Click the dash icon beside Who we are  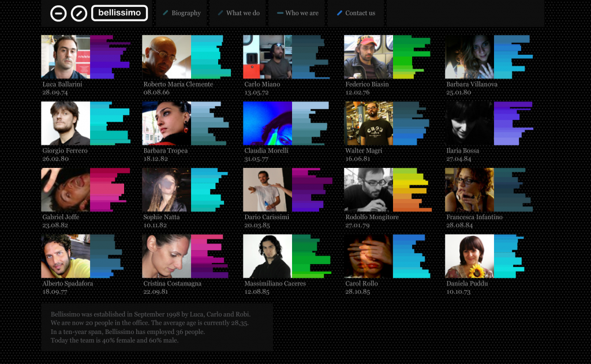(280, 13)
